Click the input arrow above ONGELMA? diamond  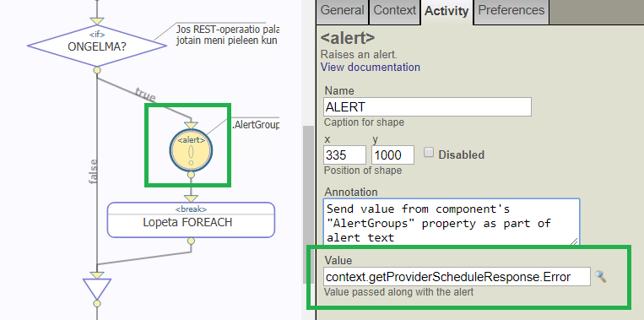97,20
